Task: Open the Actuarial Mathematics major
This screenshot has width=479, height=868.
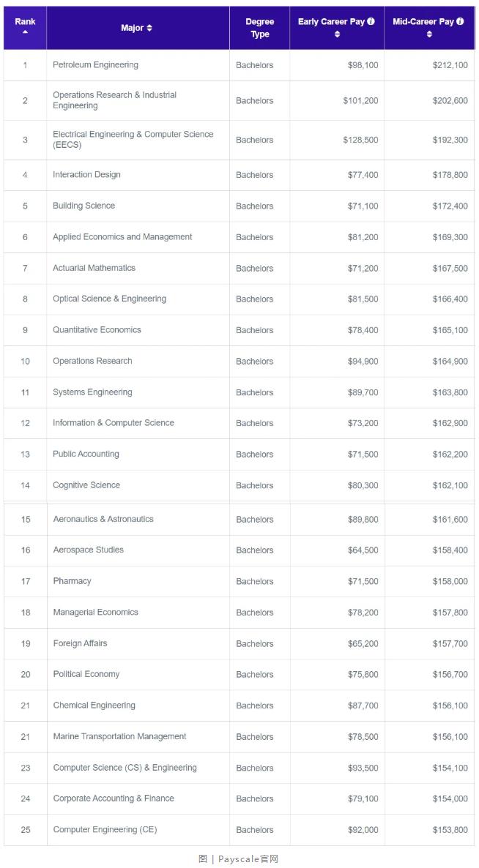Action: (94, 267)
